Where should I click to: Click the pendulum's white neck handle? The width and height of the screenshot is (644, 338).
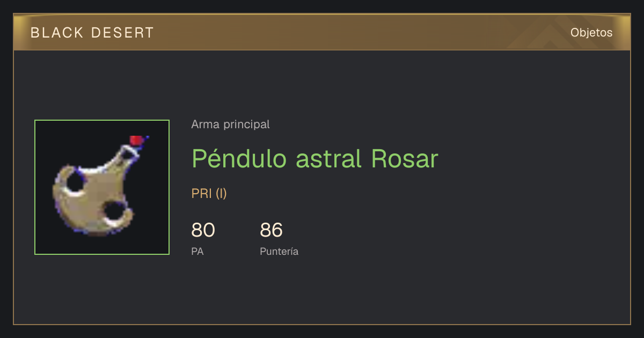[x=128, y=155]
